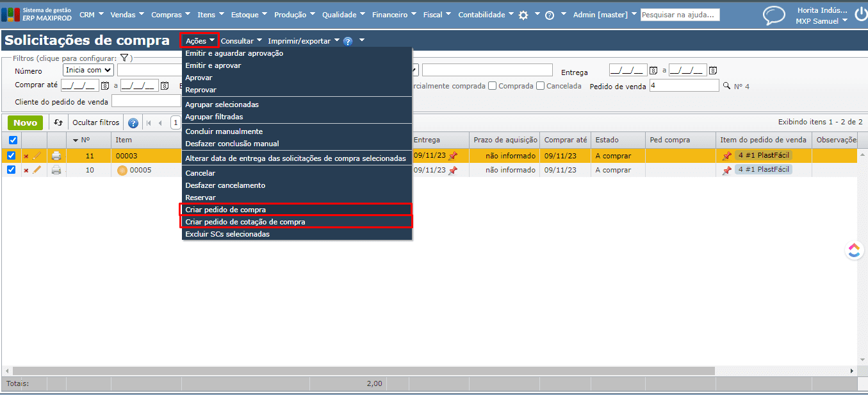Open the settings gear menu in top bar
This screenshot has height=395, width=868.
click(523, 15)
